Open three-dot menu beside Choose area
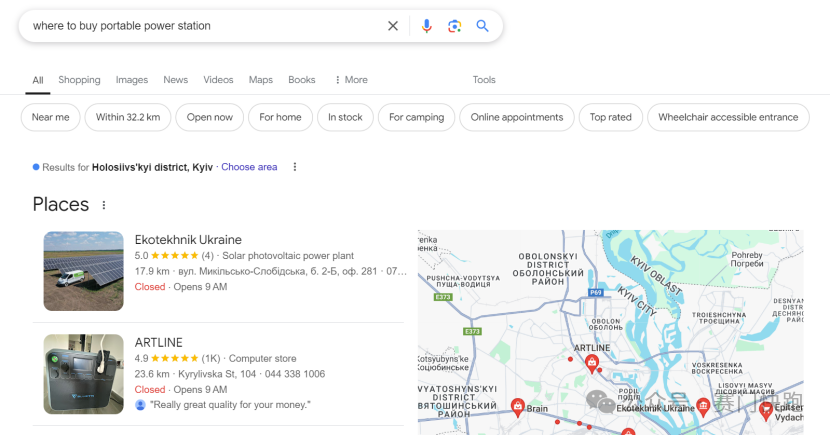830x435 pixels. tap(295, 167)
